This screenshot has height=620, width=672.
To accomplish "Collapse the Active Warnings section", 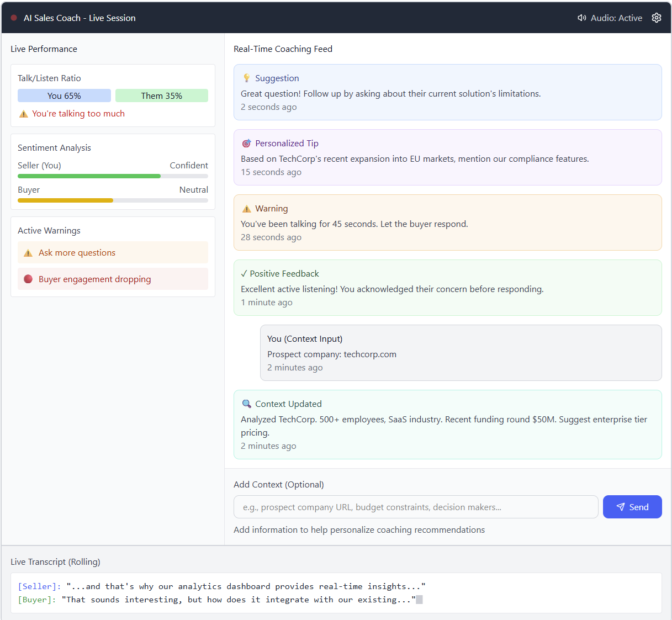I will tap(50, 230).
